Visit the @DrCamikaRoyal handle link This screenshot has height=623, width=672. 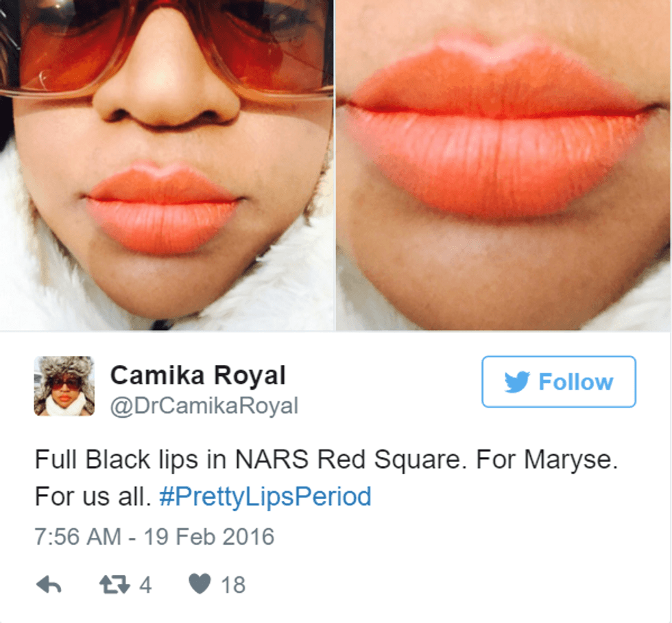click(204, 405)
